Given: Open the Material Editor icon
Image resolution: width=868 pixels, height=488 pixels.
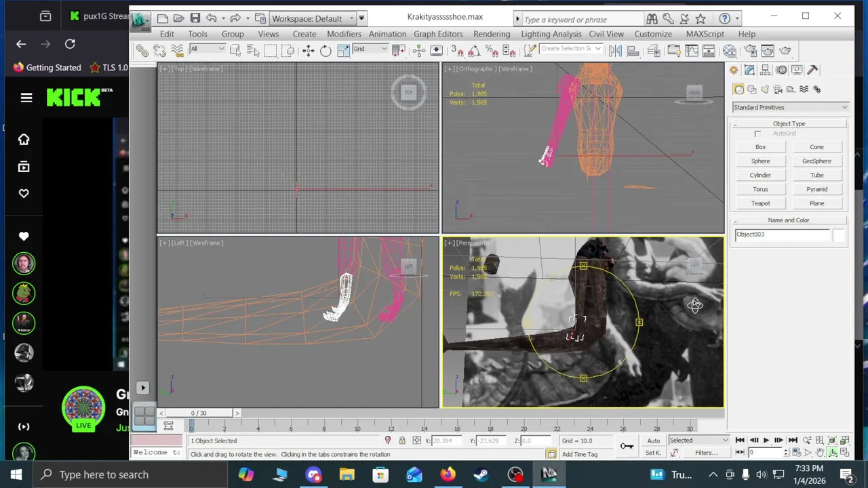Looking at the screenshot, I should [730, 51].
